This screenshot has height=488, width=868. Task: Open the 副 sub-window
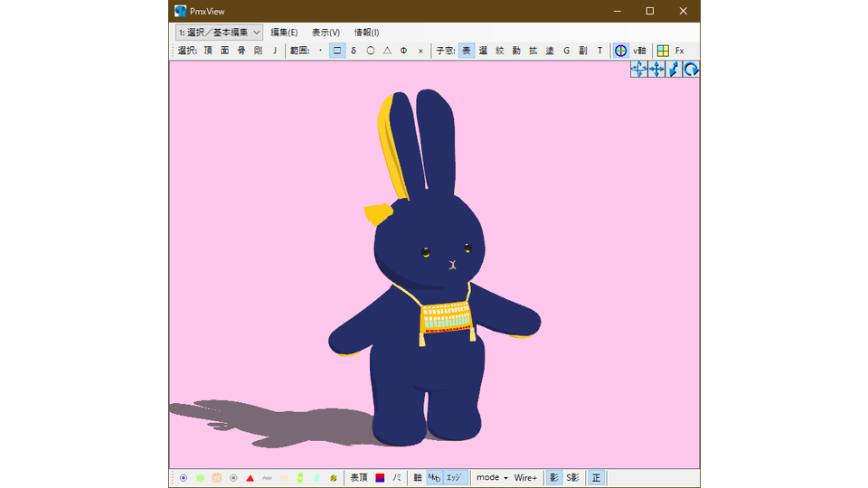[583, 51]
